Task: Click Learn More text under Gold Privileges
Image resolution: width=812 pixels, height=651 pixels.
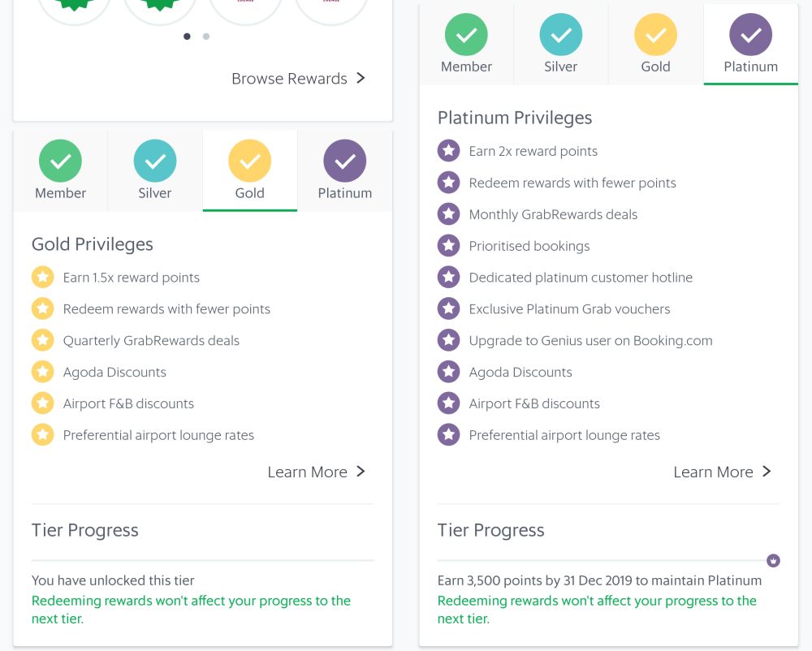Action: [307, 472]
